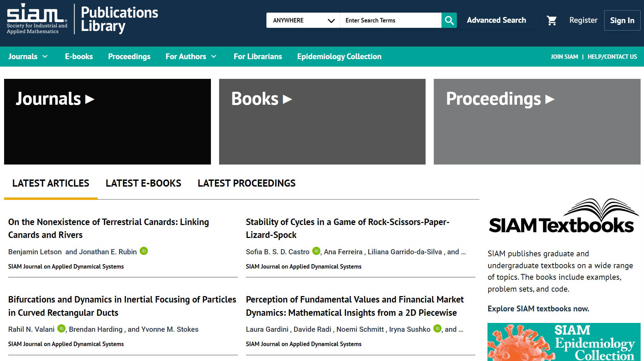Viewport: 644px width, 361px height.
Task: Open the For Librarians nav item
Action: click(x=258, y=56)
